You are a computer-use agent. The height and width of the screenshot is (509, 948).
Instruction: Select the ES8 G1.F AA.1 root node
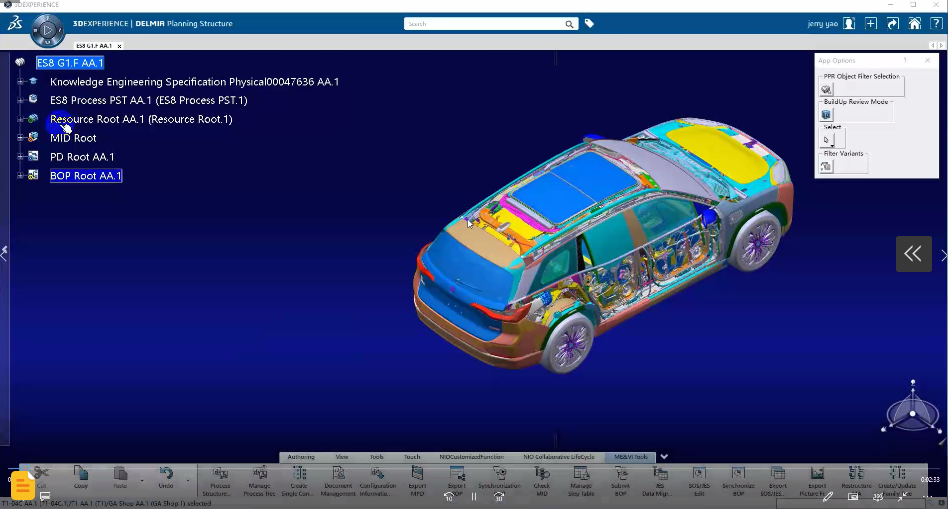pyautogui.click(x=70, y=63)
